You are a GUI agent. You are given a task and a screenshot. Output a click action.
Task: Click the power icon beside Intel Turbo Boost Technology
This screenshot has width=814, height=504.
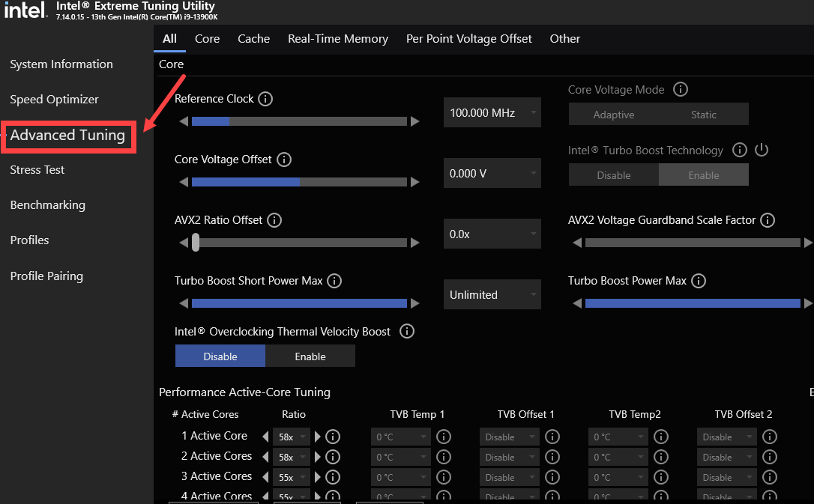[x=762, y=150]
